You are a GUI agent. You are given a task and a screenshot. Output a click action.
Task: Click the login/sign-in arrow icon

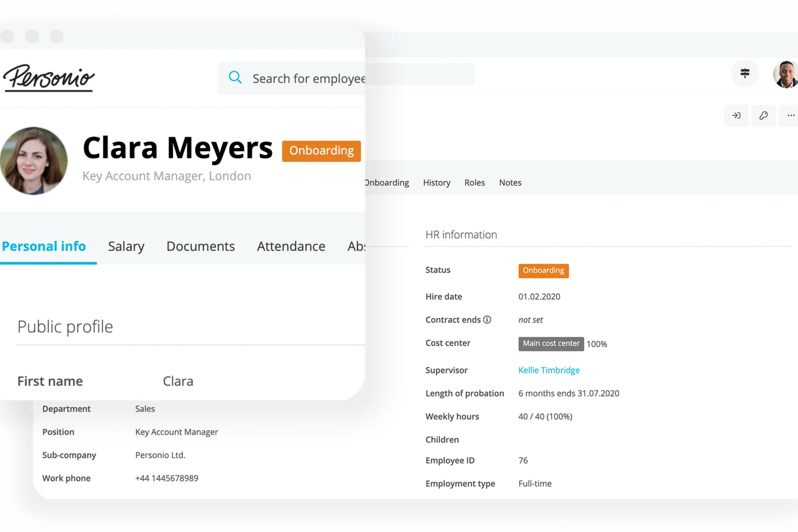[736, 115]
